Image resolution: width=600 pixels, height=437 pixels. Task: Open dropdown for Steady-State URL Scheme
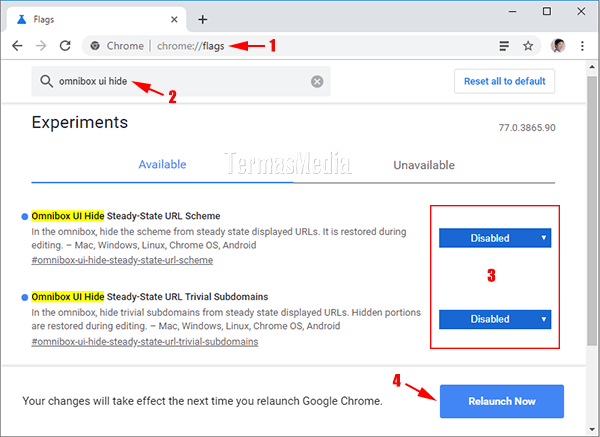pyautogui.click(x=495, y=238)
